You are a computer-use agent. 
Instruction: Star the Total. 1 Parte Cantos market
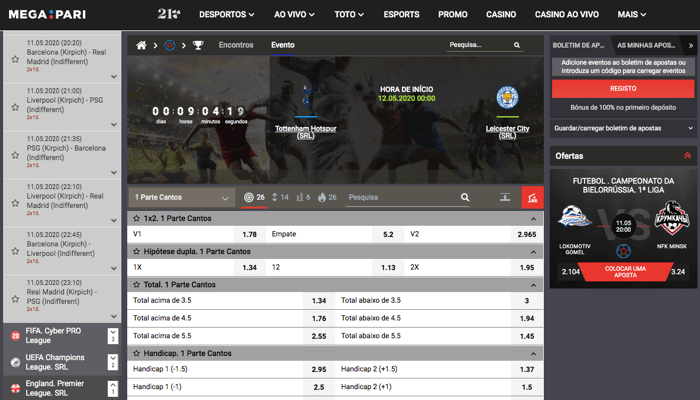click(136, 284)
